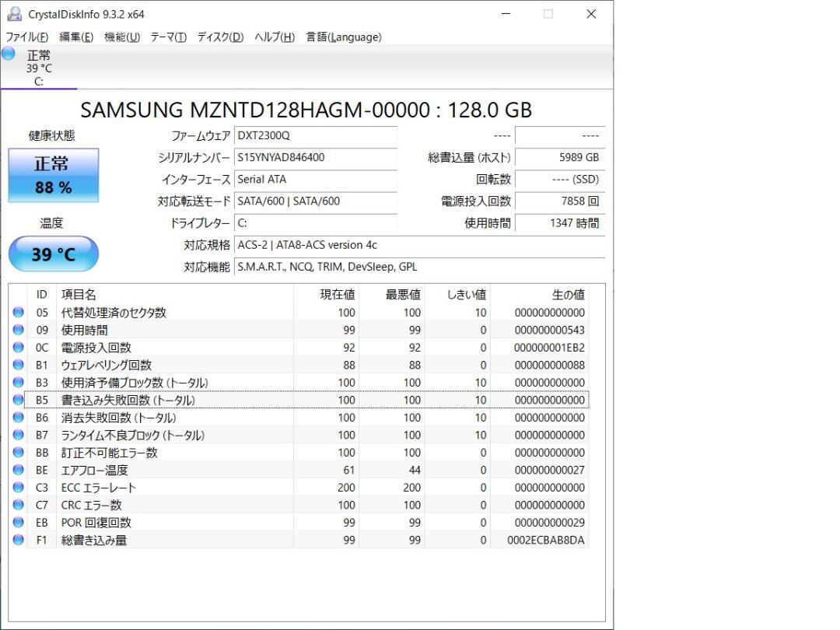This screenshot has width=840, height=630.
Task: Click the status orb for row BE
Action: tap(18, 470)
